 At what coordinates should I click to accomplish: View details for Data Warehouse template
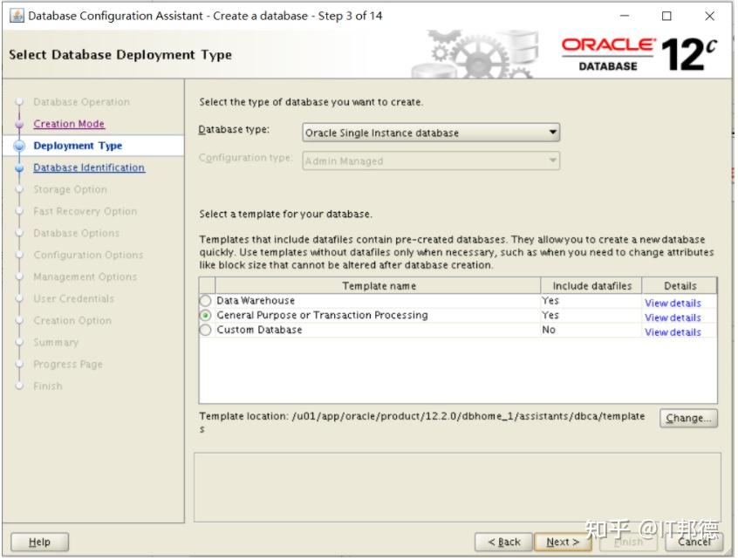673,303
